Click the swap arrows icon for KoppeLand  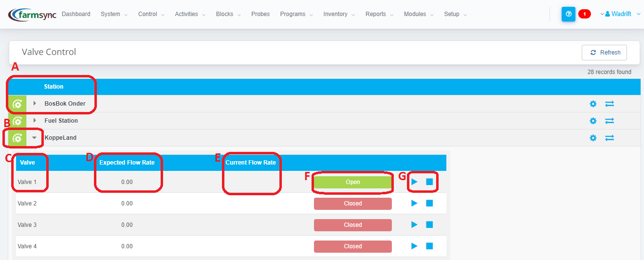pos(609,138)
